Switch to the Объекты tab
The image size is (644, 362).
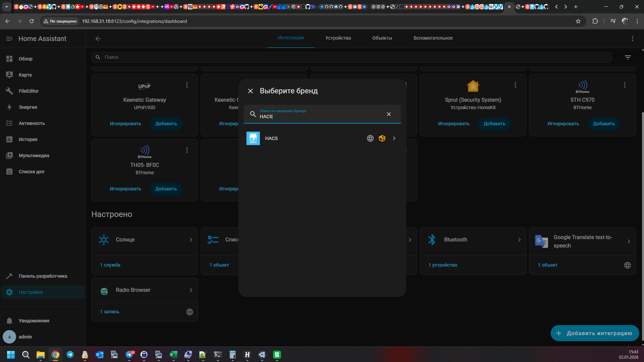tap(382, 38)
